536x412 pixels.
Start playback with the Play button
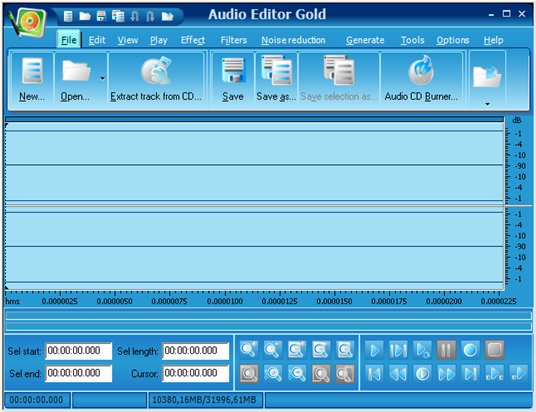pos(374,350)
